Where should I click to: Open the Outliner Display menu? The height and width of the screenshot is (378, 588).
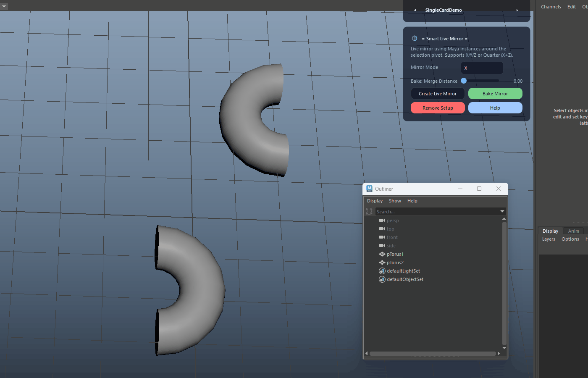[375, 201]
